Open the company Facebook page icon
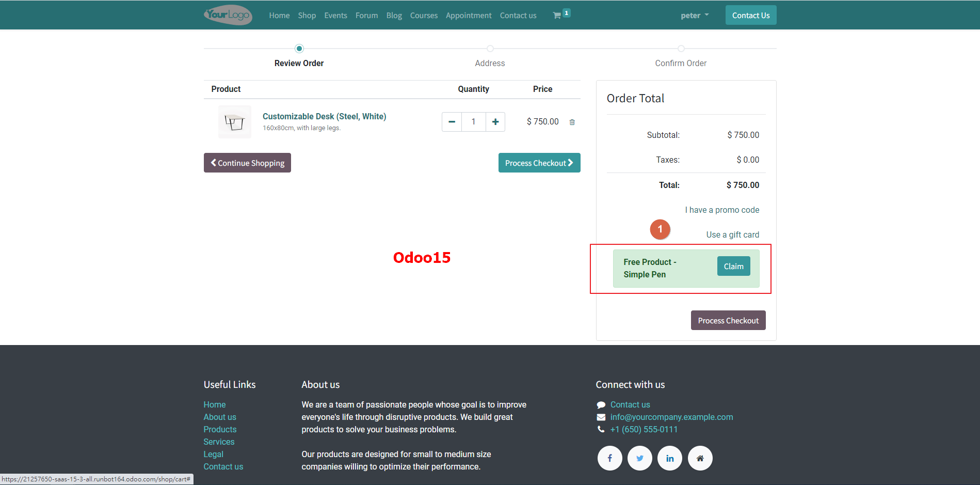 click(x=609, y=458)
